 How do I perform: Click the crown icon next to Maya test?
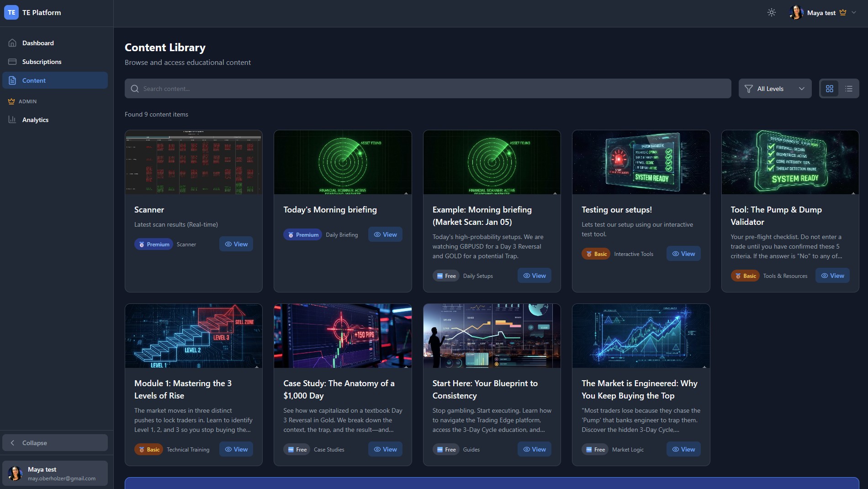point(842,12)
